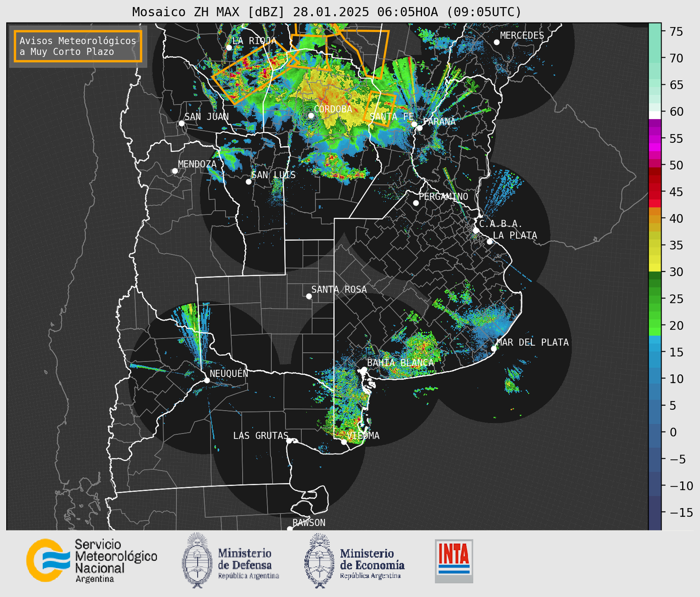Click the 15 dBZ light blue colorbar band

tap(654, 352)
